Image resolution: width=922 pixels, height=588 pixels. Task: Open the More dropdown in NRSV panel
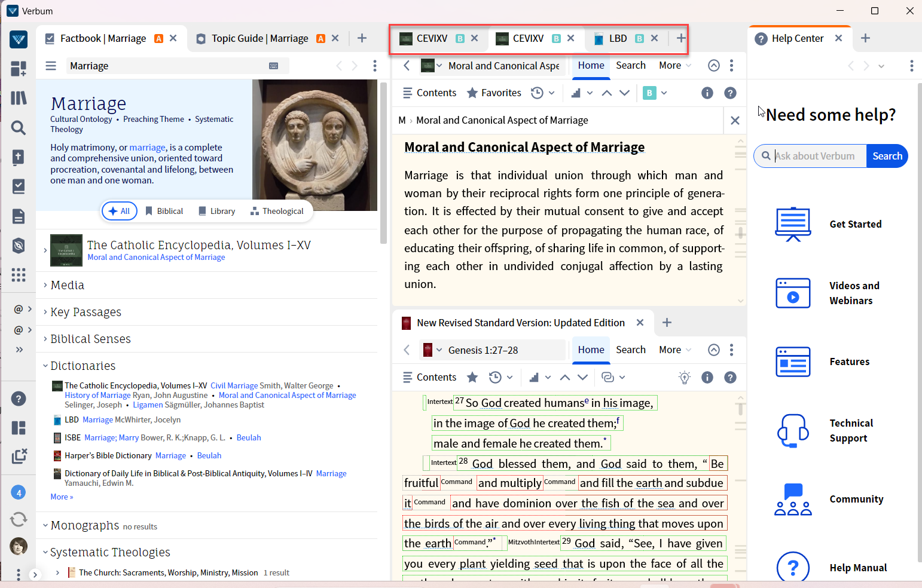click(x=675, y=350)
